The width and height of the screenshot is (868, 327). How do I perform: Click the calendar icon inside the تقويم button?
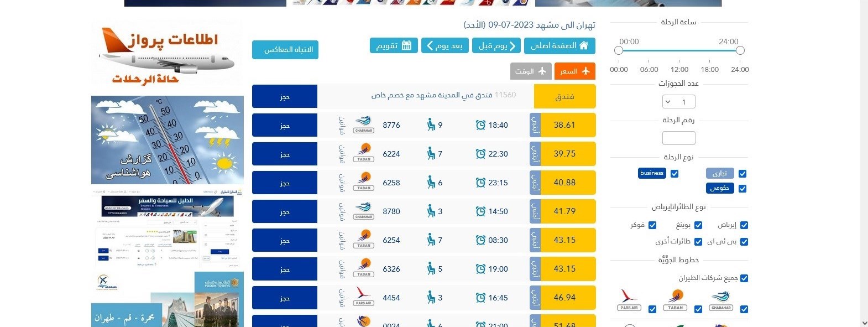(x=407, y=45)
